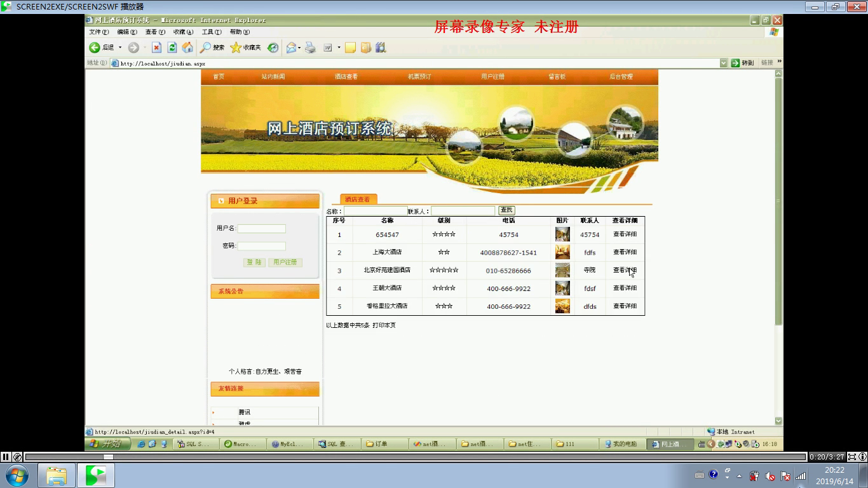View details for 王朝大酒店
Screen dimensions: 868x488
[625, 288]
